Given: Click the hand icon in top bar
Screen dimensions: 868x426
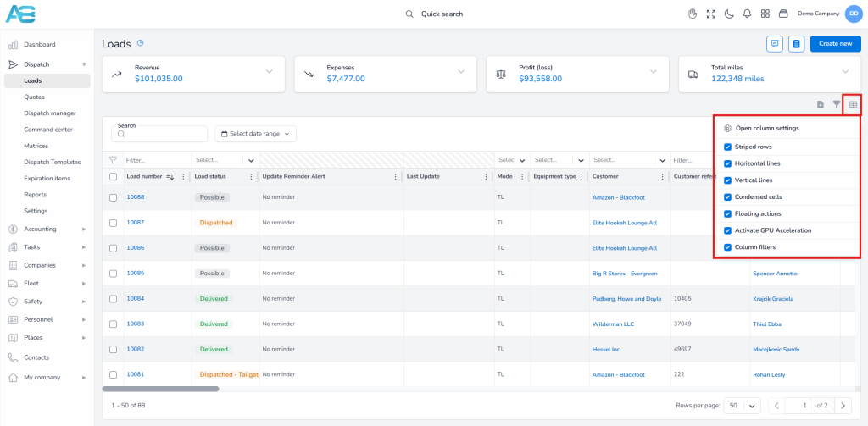Looking at the screenshot, I should [x=692, y=14].
